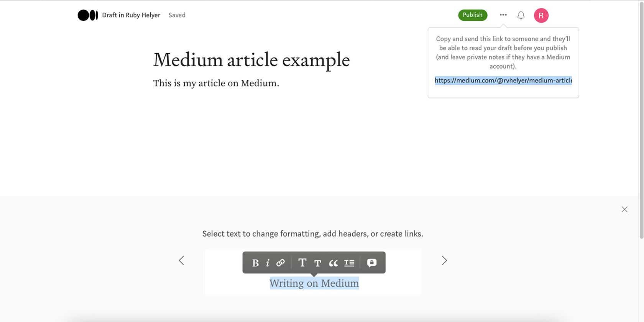Viewport: 644px width, 322px height.
Task: Go to previous tip with left chevron
Action: point(182,261)
